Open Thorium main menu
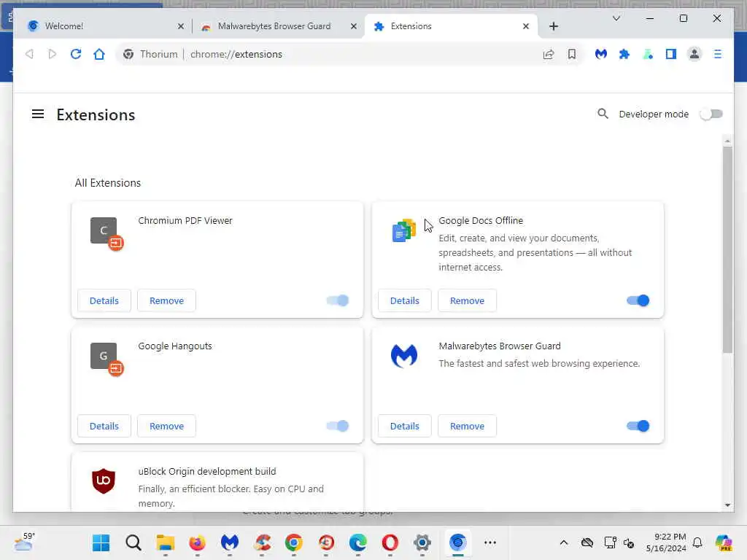The width and height of the screenshot is (747, 560). (x=718, y=54)
